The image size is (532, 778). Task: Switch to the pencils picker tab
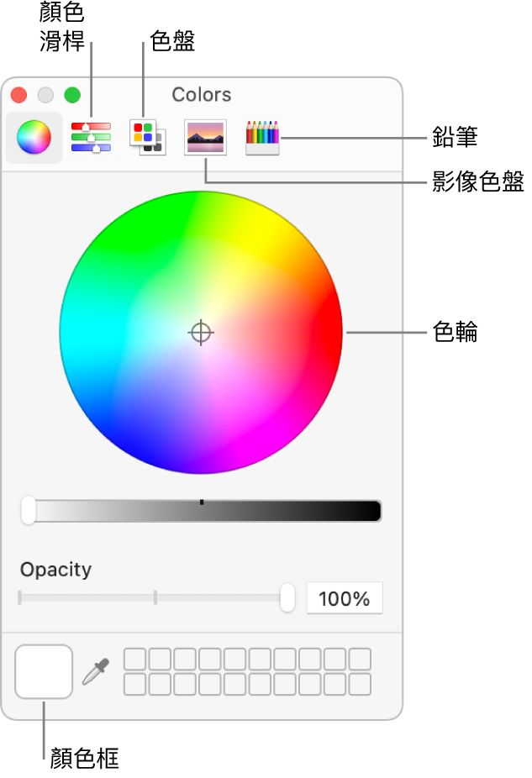(x=262, y=137)
